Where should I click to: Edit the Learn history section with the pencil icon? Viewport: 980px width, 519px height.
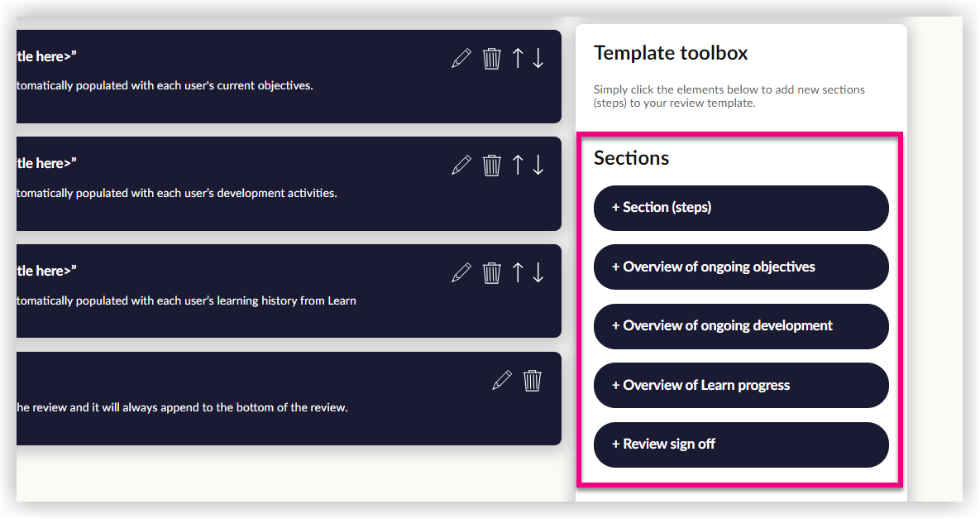click(461, 272)
